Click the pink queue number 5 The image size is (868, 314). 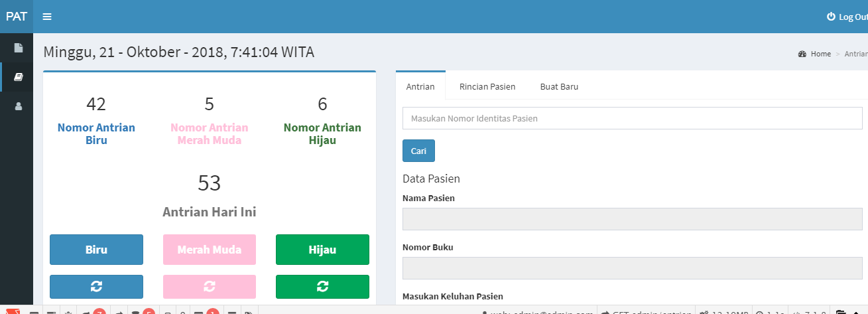(210, 104)
